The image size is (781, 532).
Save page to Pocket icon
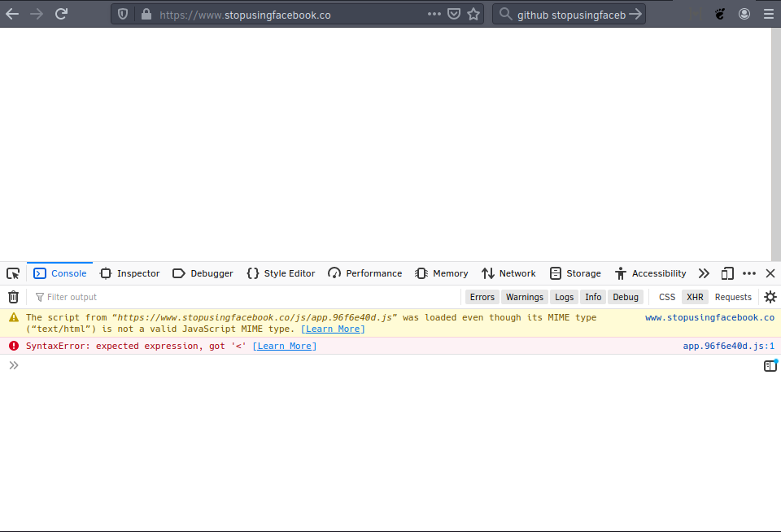coord(454,14)
